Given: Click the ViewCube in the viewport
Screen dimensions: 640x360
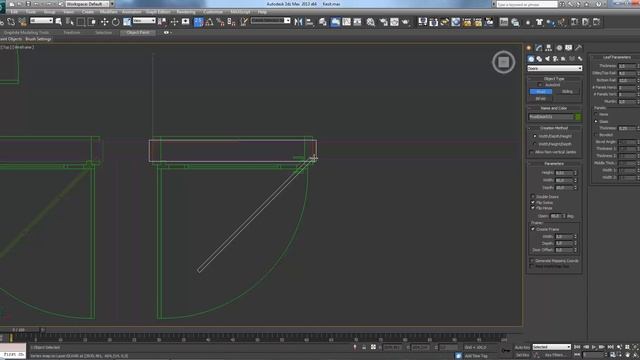Looking at the screenshot, I should (x=504, y=62).
